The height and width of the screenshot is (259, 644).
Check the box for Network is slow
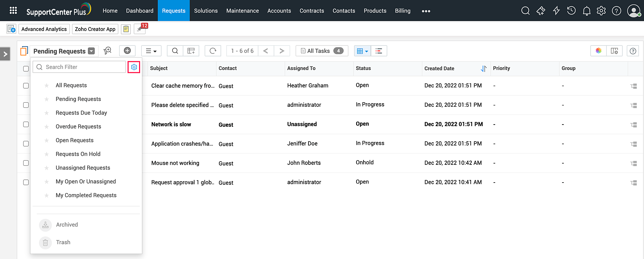tap(26, 125)
